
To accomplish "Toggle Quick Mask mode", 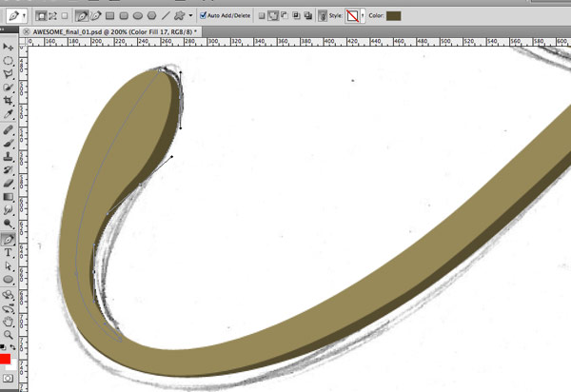I will [x=8, y=378].
